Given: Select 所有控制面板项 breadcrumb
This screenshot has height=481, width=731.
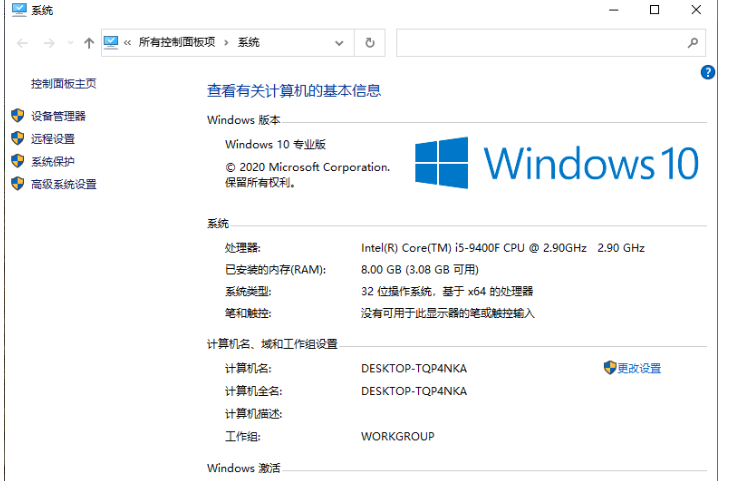Looking at the screenshot, I should pyautogui.click(x=177, y=42).
